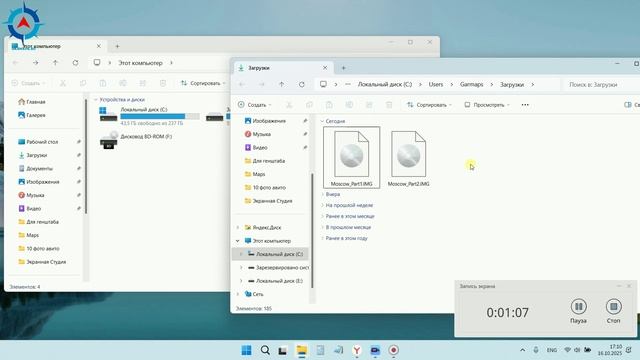
Task: Click Delete trash icon in Загрузки toolbar
Action: tap(389, 105)
